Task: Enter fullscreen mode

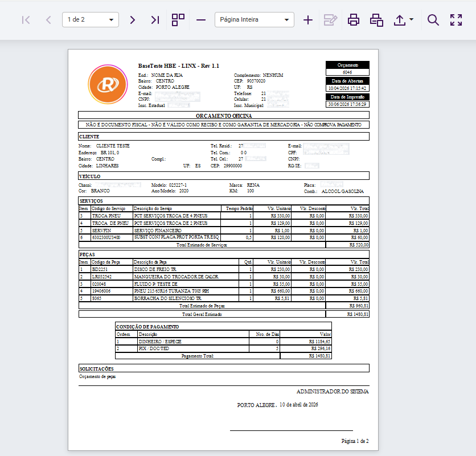Action: pyautogui.click(x=456, y=20)
